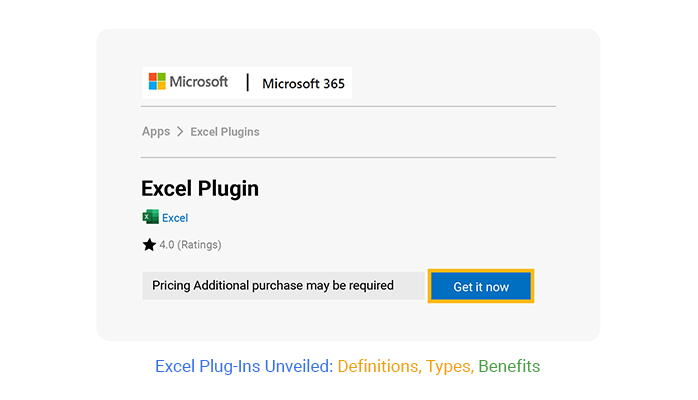Image resolution: width=698 pixels, height=400 pixels.
Task: Click the green 'Benefits' caption word
Action: point(509,366)
